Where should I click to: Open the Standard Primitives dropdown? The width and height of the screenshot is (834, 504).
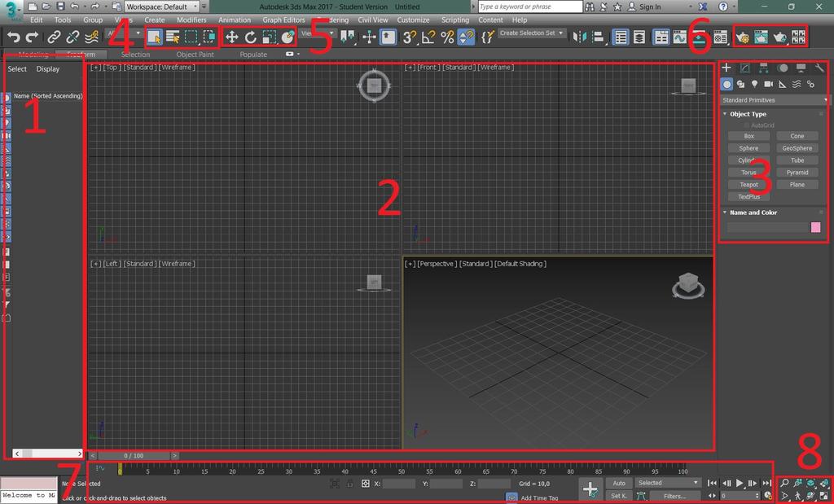pos(775,100)
